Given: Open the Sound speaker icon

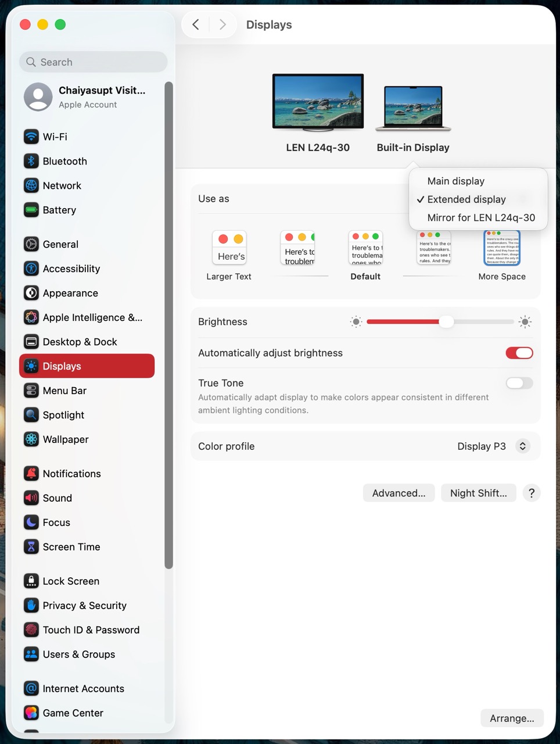Looking at the screenshot, I should (31, 498).
